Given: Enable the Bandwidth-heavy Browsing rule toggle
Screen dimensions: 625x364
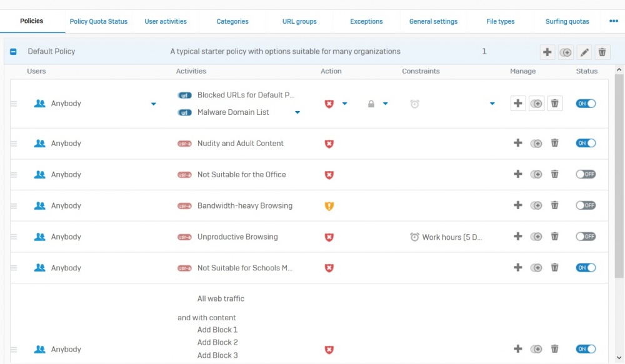Looking at the screenshot, I should [586, 206].
